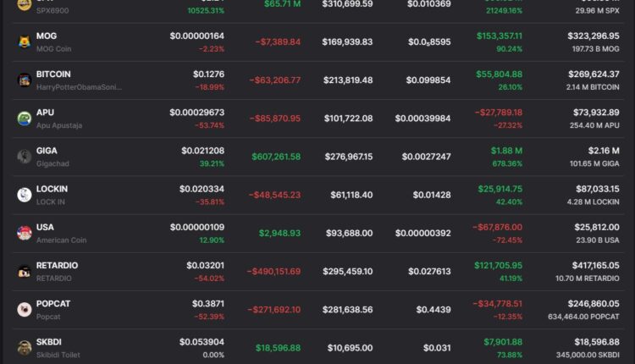Image resolution: width=635 pixels, height=364 pixels.
Task: Click the BITCOIN HarryPotterObamaSonic token icon
Action: (x=24, y=80)
